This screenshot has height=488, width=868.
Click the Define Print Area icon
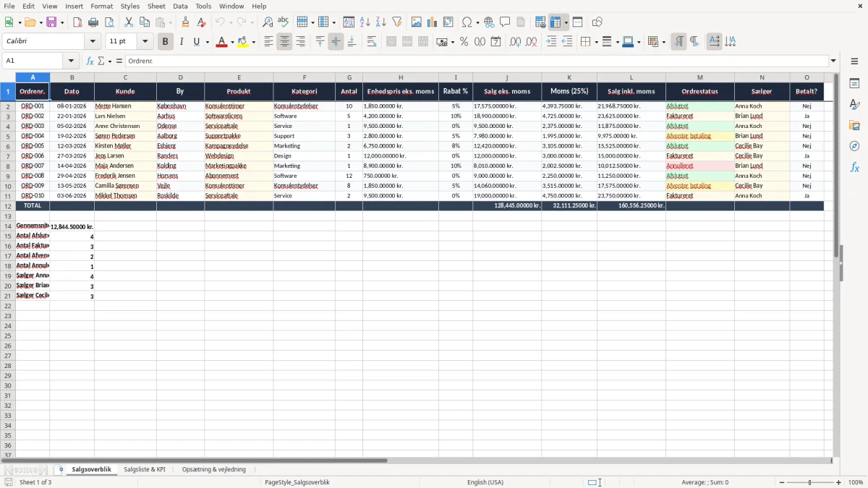pyautogui.click(x=540, y=22)
